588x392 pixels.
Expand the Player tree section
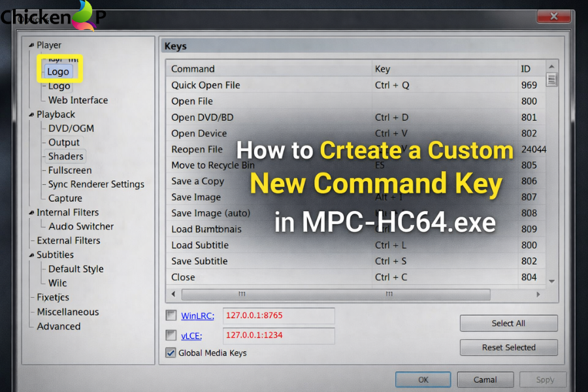(30, 44)
